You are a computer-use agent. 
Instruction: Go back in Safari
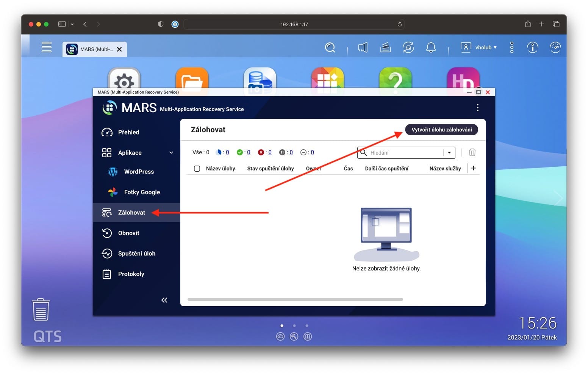(x=85, y=24)
